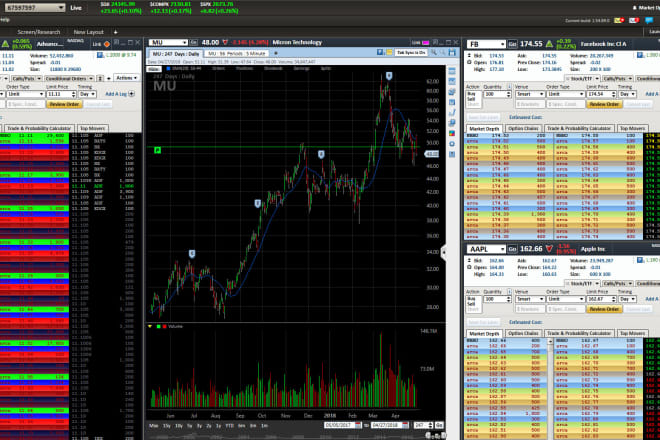
Task: Open the start date calendar picker
Action: point(358,425)
